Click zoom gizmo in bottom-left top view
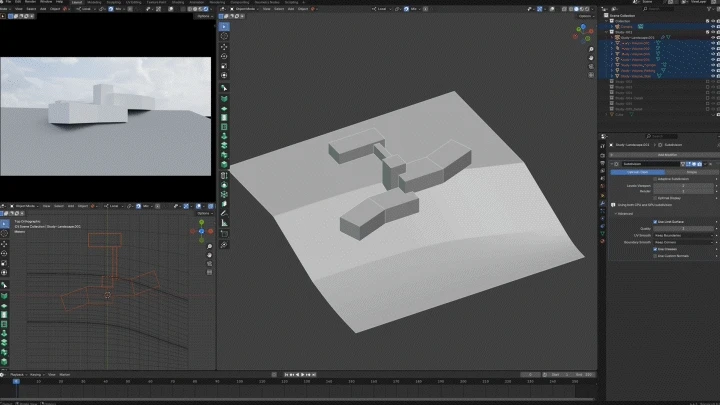 click(209, 247)
